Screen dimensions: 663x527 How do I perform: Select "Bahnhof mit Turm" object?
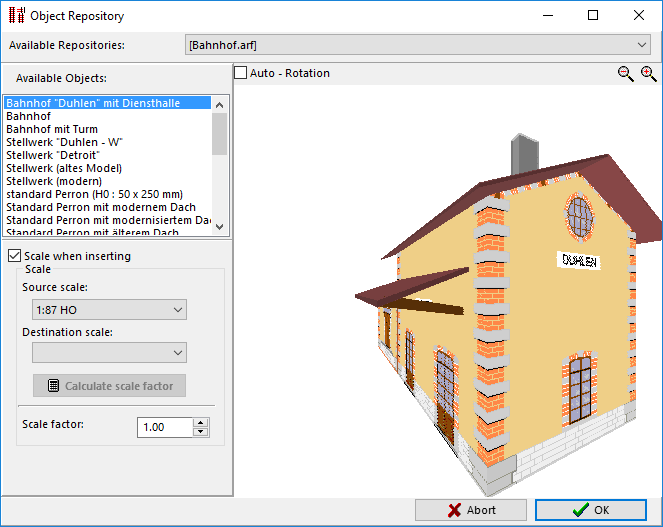pos(107,129)
